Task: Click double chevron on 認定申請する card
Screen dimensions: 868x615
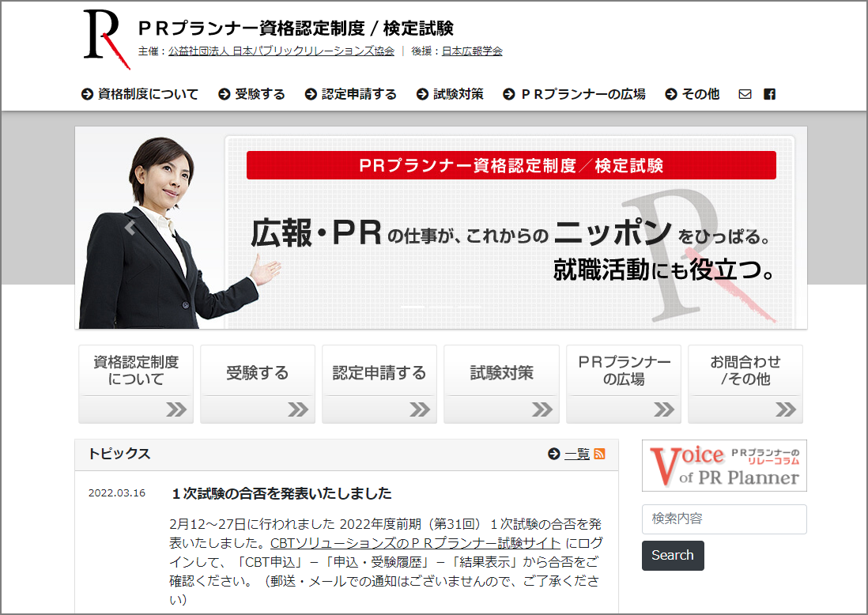Action: pyautogui.click(x=420, y=409)
